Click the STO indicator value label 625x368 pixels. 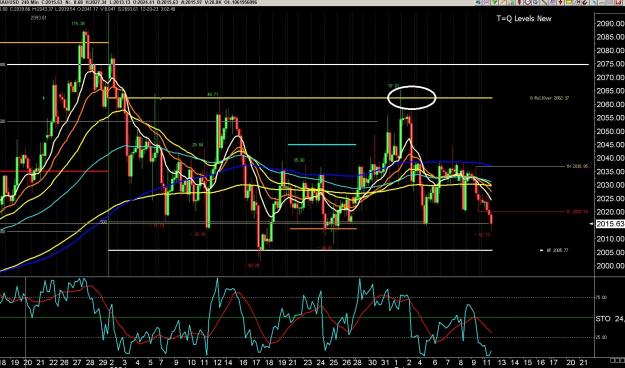click(x=610, y=319)
